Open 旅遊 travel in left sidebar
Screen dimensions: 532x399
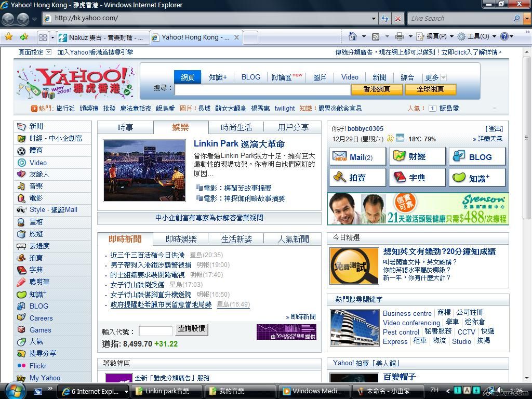click(x=36, y=234)
